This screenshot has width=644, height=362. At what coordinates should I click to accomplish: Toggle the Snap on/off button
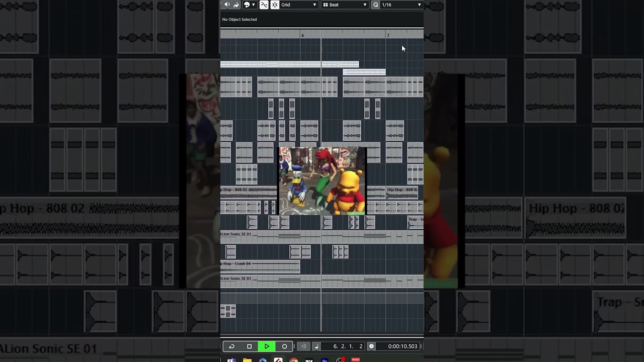click(275, 5)
